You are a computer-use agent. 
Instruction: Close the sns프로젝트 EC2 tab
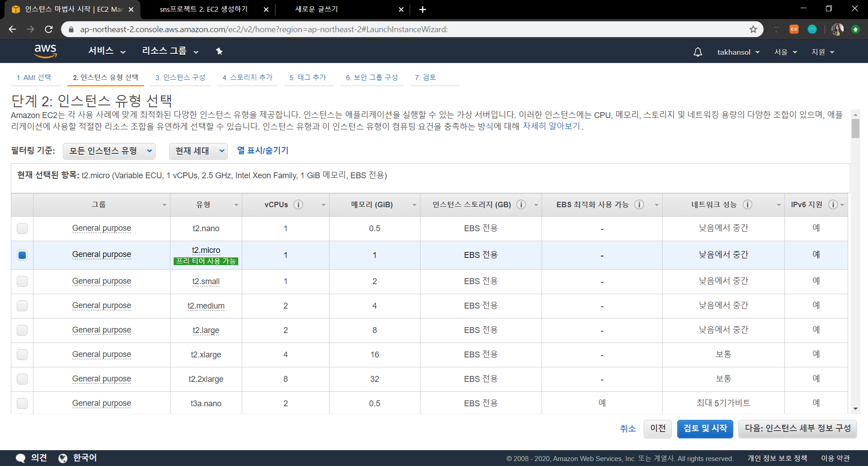tap(266, 10)
